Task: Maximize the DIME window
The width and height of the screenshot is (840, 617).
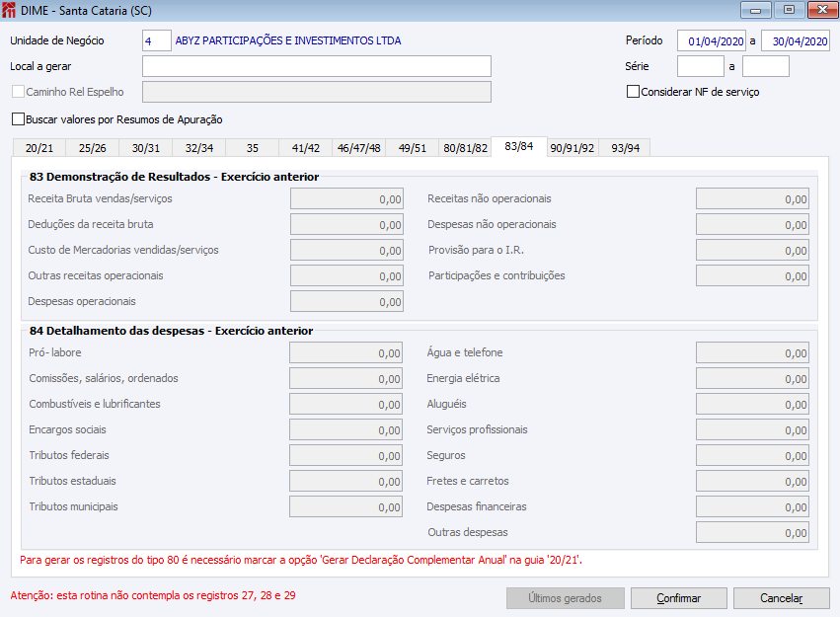Action: click(x=789, y=10)
